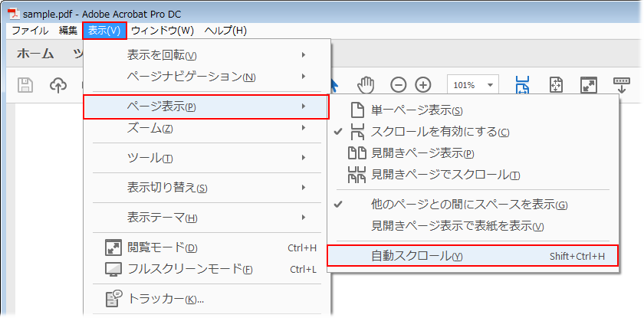Toggle スクロールを有効にする option
Viewport: 644px width, 318px height.
coord(473,132)
